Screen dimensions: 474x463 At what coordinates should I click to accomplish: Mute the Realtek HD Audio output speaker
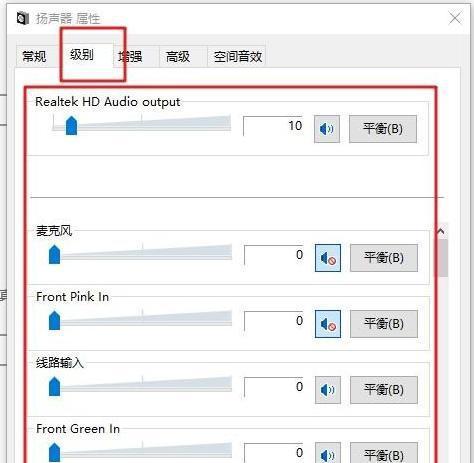[327, 129]
